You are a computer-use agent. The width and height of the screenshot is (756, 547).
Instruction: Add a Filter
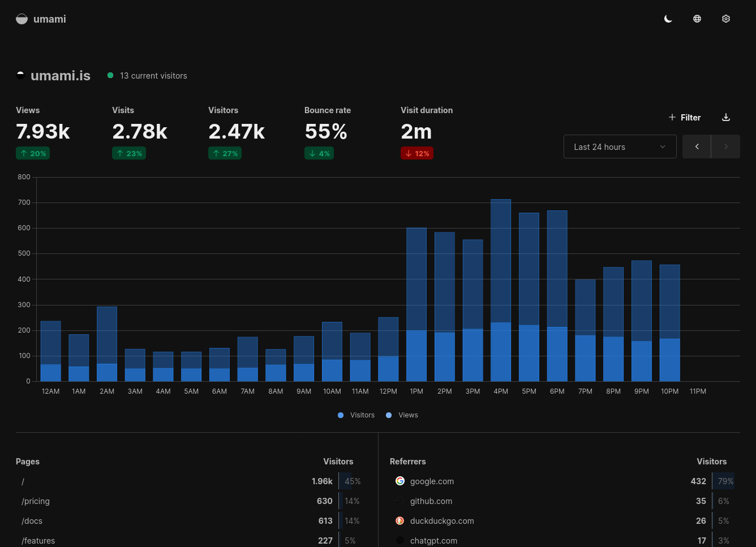(x=685, y=117)
